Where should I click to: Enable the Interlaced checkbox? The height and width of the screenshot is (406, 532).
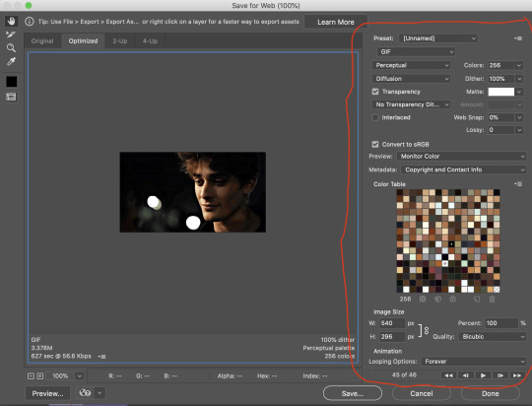tap(375, 117)
